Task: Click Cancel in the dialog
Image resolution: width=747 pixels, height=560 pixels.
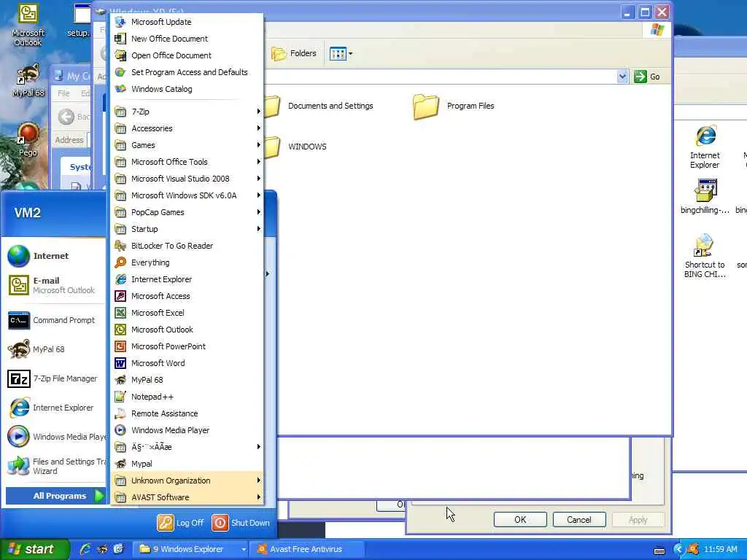Action: tap(578, 519)
